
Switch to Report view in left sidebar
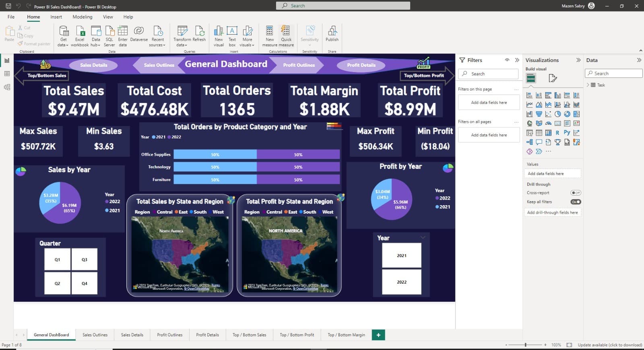coord(7,60)
